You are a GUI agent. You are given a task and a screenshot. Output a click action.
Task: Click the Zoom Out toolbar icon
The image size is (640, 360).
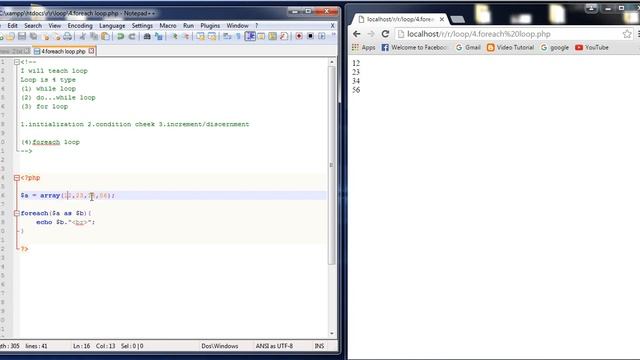[186, 36]
